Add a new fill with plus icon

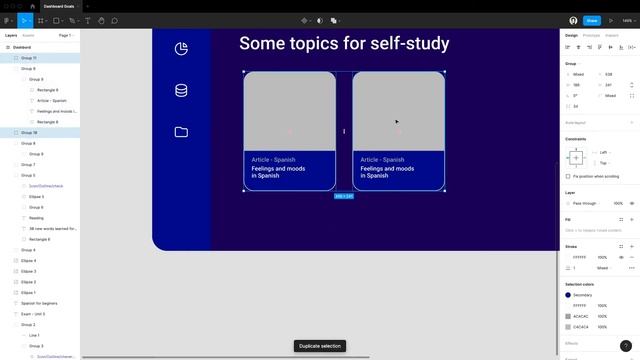pyautogui.click(x=632, y=220)
